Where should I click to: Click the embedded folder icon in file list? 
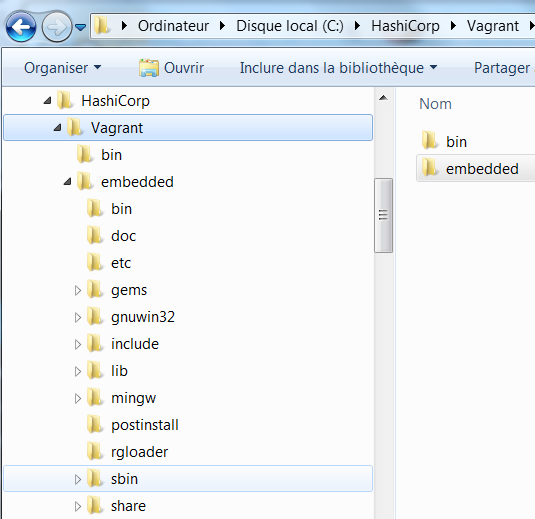(x=429, y=167)
